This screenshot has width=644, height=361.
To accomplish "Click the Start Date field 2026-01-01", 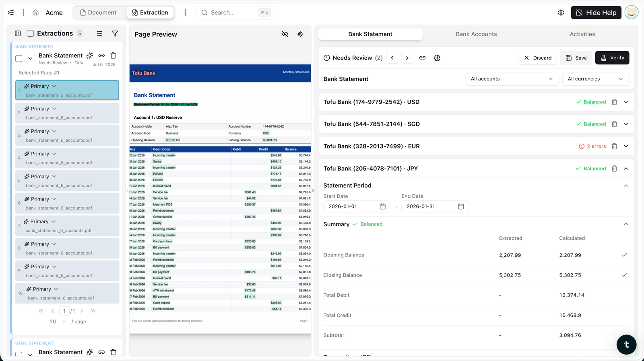I will tap(357, 206).
